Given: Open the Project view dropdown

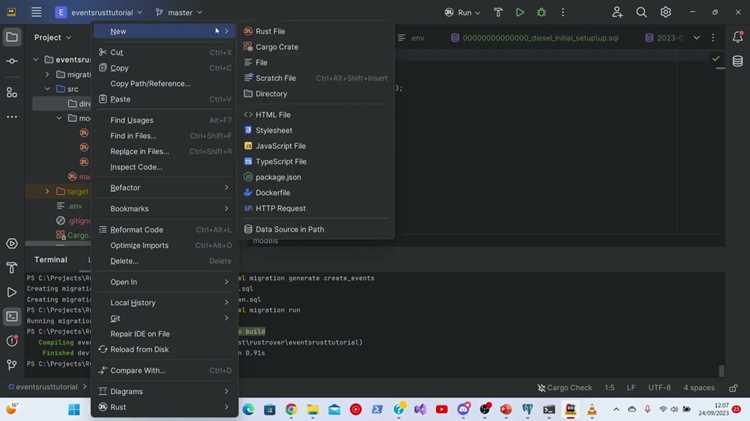Looking at the screenshot, I should (53, 37).
